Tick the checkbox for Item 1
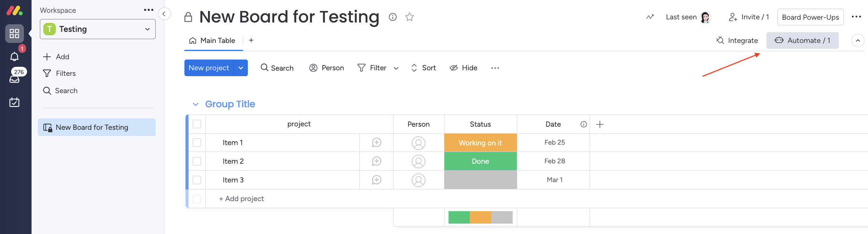Screen dimensions: 868x234 197,143
